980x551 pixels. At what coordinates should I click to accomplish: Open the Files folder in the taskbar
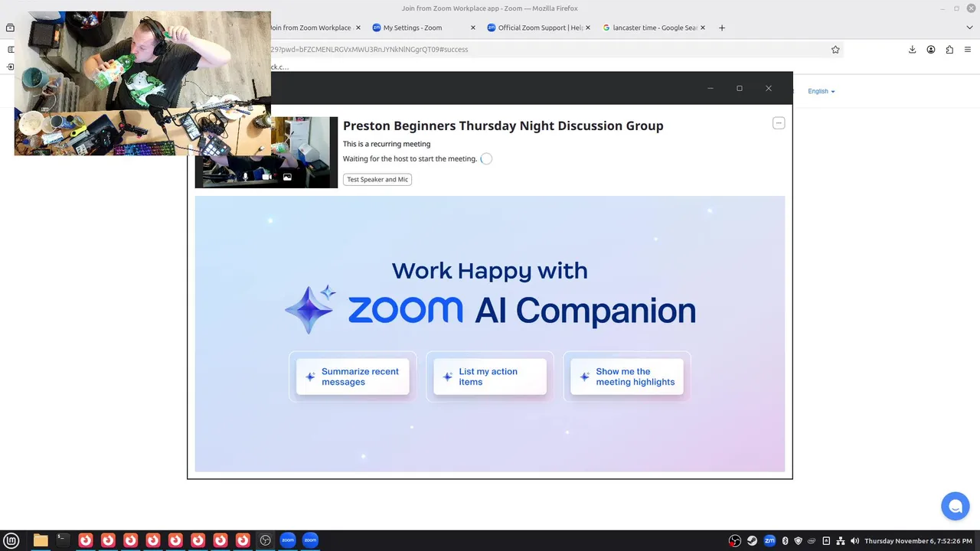41,540
